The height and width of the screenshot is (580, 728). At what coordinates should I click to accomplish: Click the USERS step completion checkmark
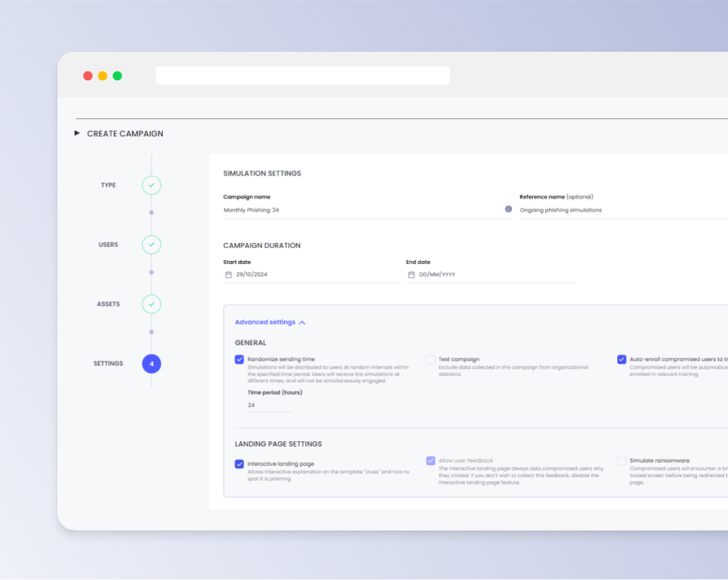point(151,244)
